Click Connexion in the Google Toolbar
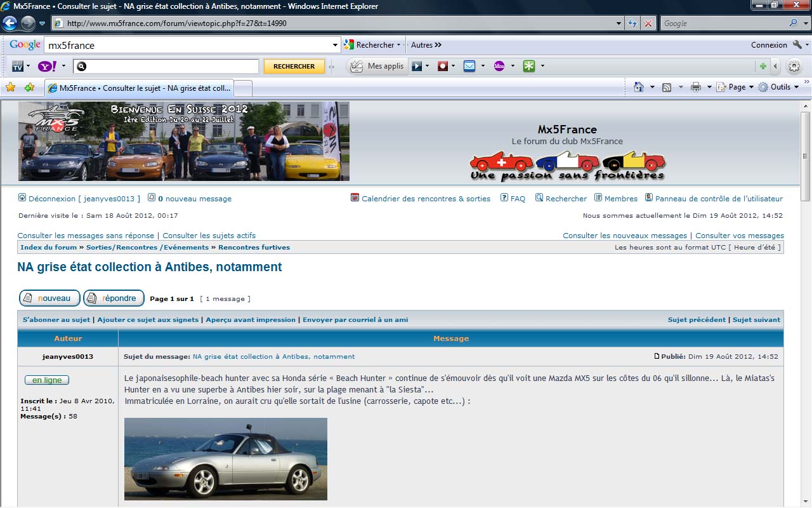812x508 pixels. pyautogui.click(x=769, y=45)
